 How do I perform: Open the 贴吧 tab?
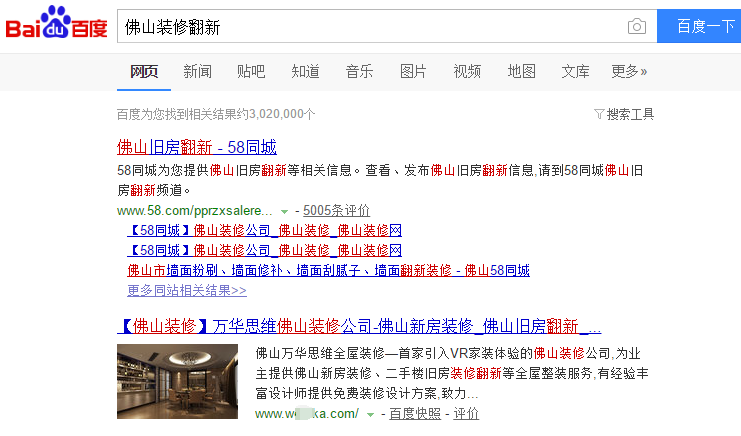pyautogui.click(x=251, y=72)
